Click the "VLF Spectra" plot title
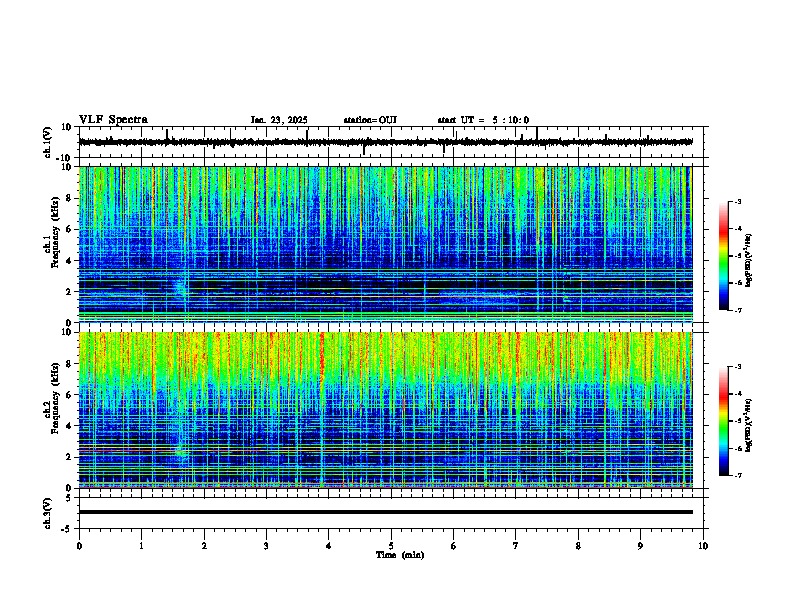The height and width of the screenshot is (612, 792). coord(113,120)
